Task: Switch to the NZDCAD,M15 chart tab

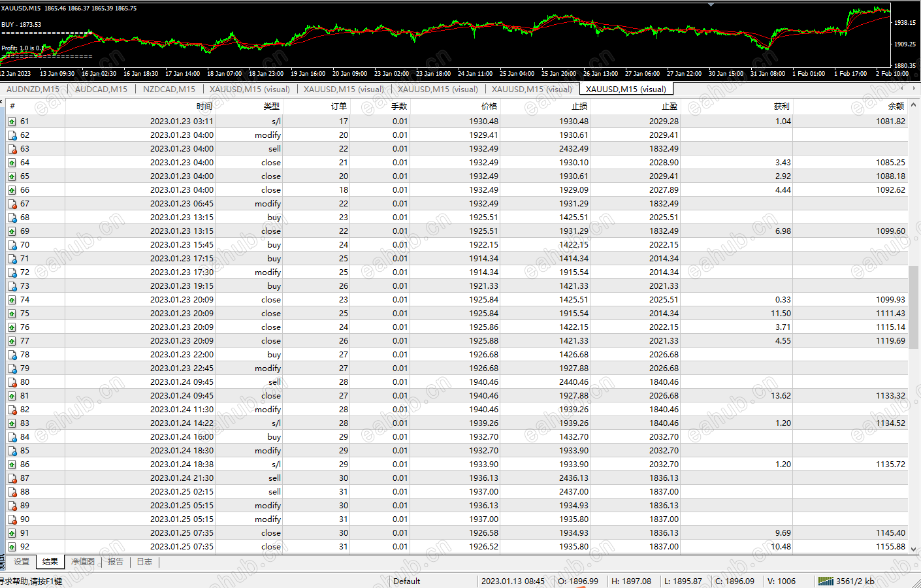Action: pos(169,89)
